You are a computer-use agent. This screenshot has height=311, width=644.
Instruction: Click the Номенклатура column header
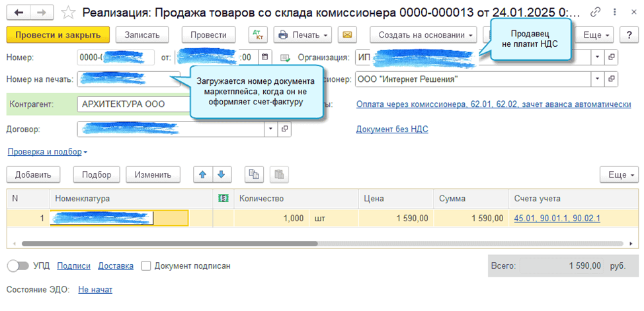[132, 199]
